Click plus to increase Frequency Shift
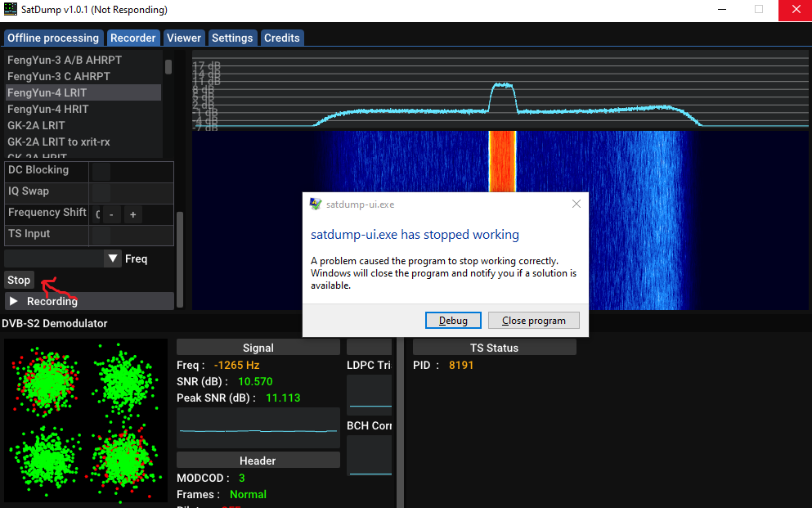812x508 pixels. pyautogui.click(x=132, y=214)
